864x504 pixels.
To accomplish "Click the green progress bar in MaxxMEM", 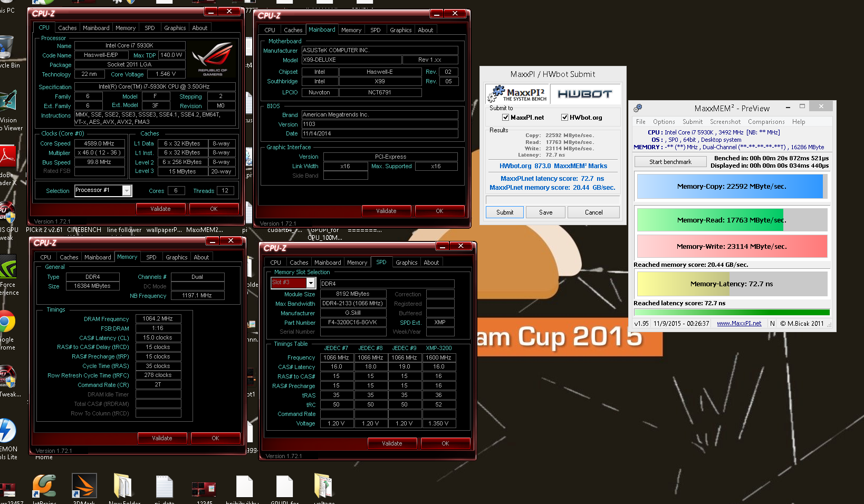I will click(732, 313).
